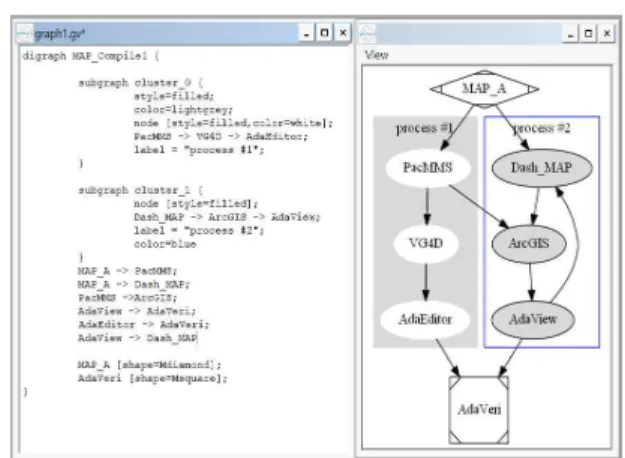This screenshot has width=625, height=458.
Task: Click the 'process #2' cluster label
Action: pos(541,128)
